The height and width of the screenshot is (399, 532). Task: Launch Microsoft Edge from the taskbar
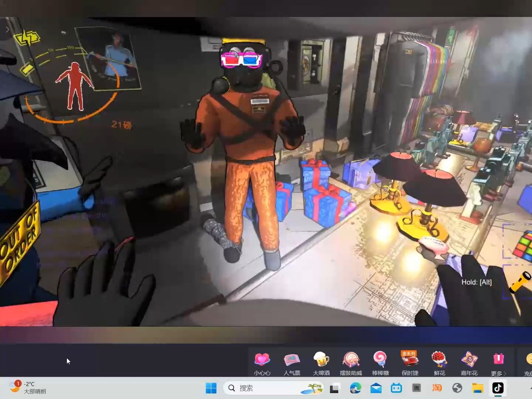355,388
